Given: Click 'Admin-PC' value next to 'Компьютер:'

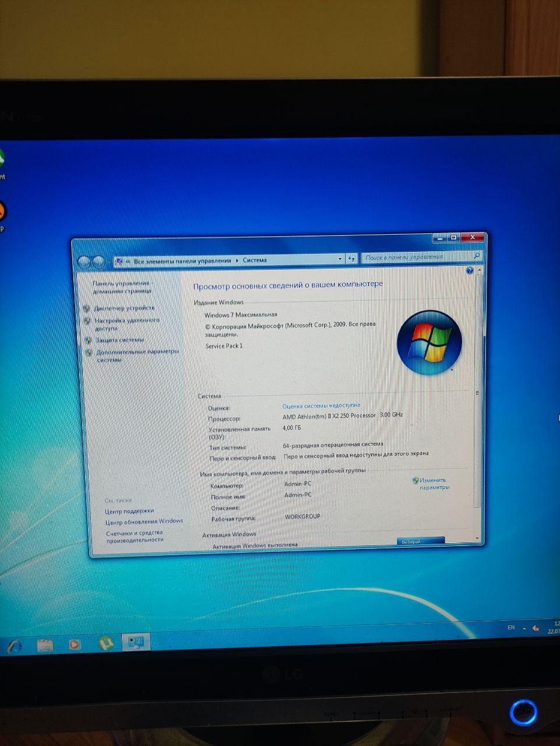Looking at the screenshot, I should 298,484.
